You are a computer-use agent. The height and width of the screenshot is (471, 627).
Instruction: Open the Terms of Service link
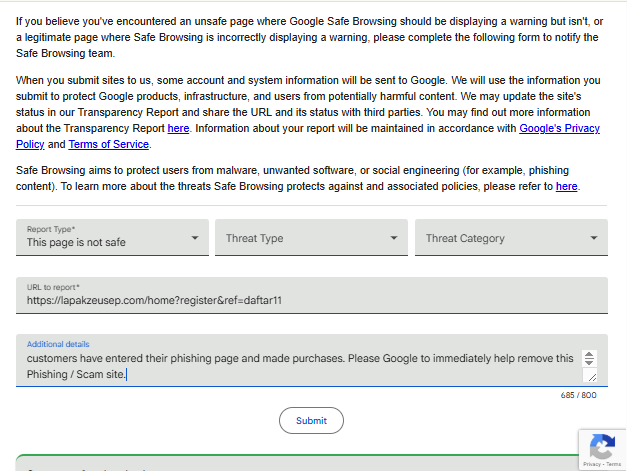[x=109, y=144]
